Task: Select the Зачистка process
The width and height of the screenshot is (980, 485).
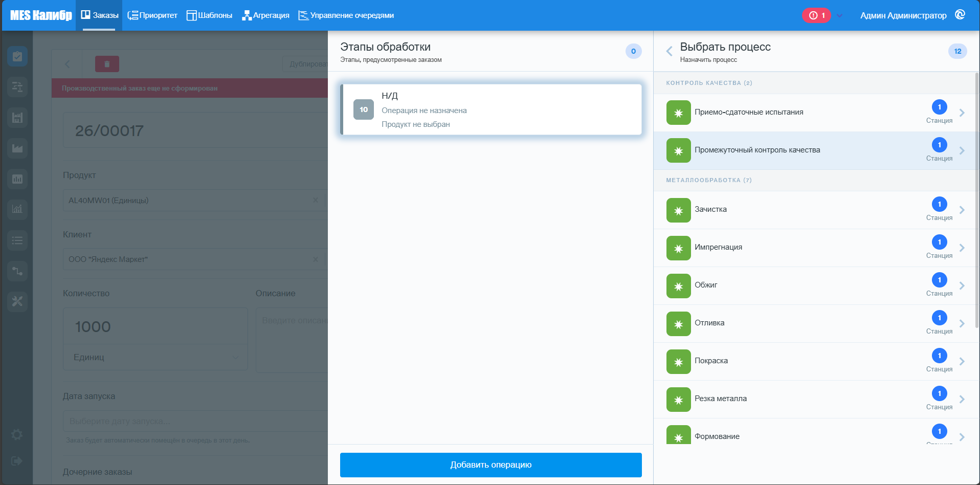Action: tap(816, 210)
